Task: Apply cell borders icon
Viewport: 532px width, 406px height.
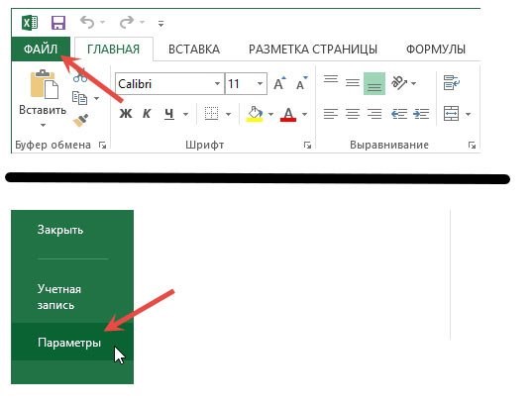Action: click(x=211, y=114)
